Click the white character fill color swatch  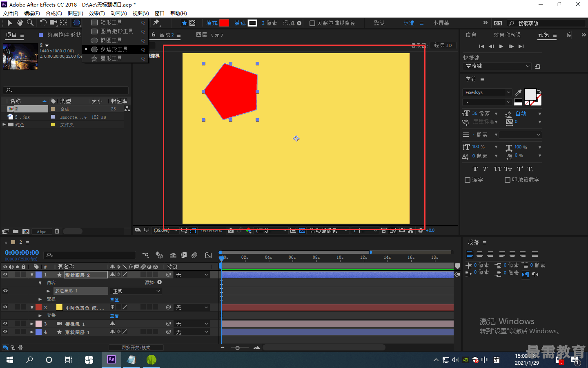[x=530, y=94]
